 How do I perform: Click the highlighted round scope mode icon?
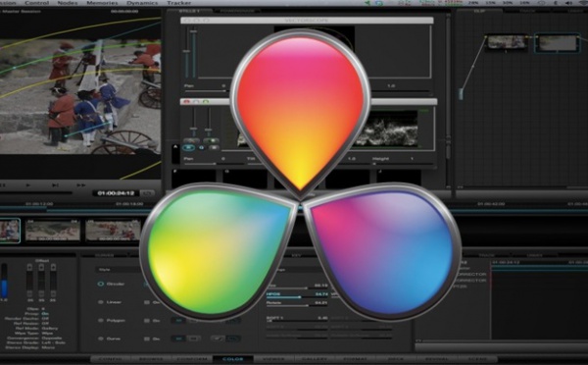click(188, 147)
